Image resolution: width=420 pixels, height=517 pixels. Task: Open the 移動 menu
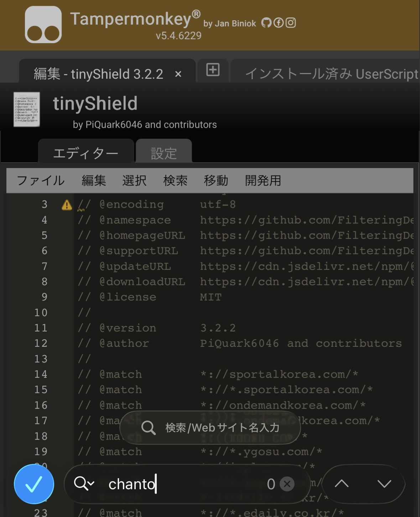point(216,181)
